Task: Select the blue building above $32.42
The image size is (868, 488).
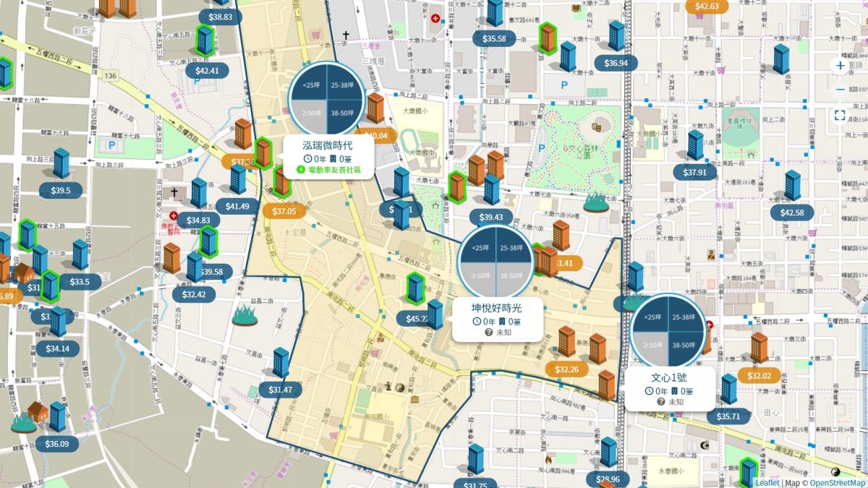Action: tap(195, 267)
